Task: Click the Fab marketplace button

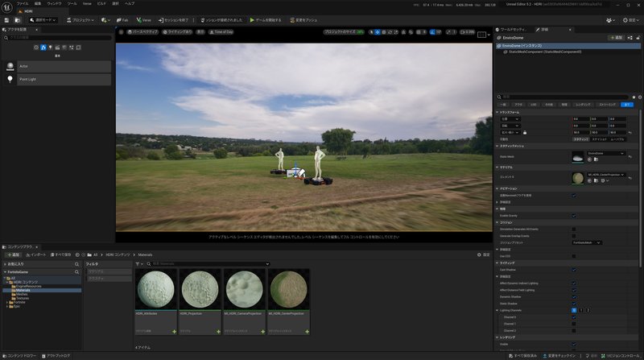Action: [x=123, y=19]
